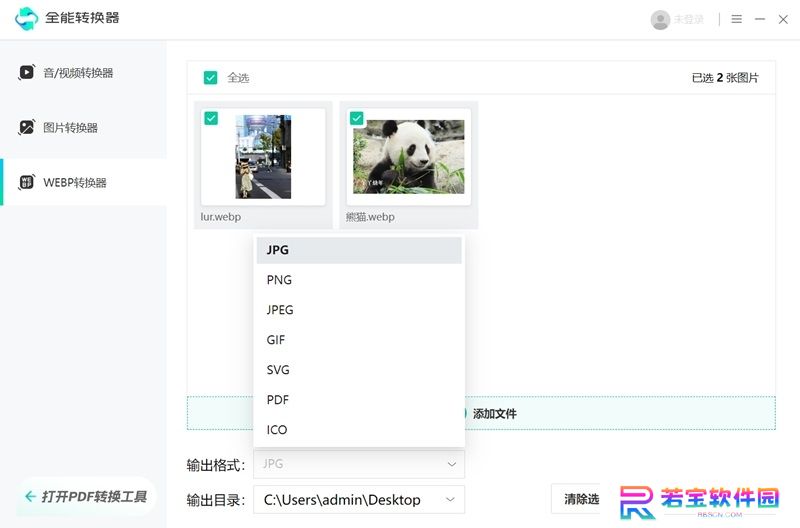Click the 未登录 login link
800x528 pixels.
click(689, 19)
